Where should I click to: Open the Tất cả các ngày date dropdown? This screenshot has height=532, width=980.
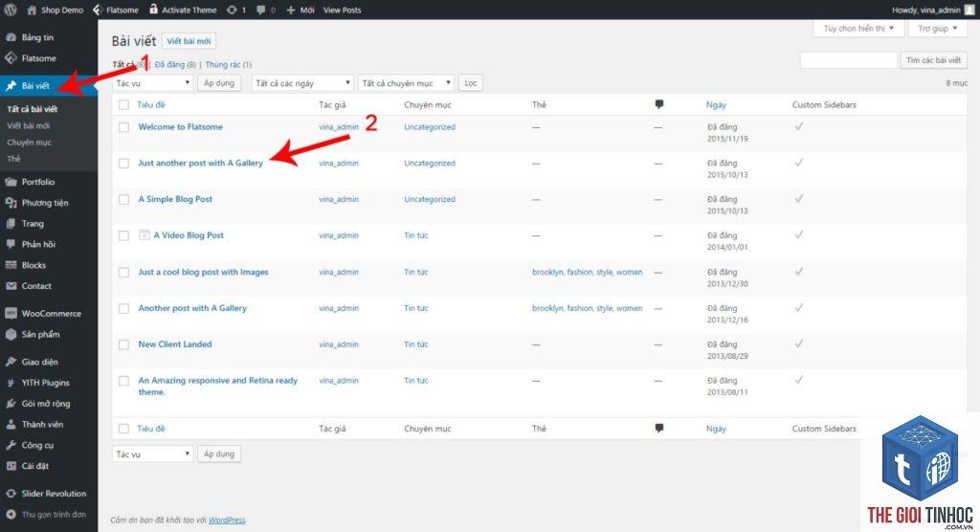tap(303, 83)
